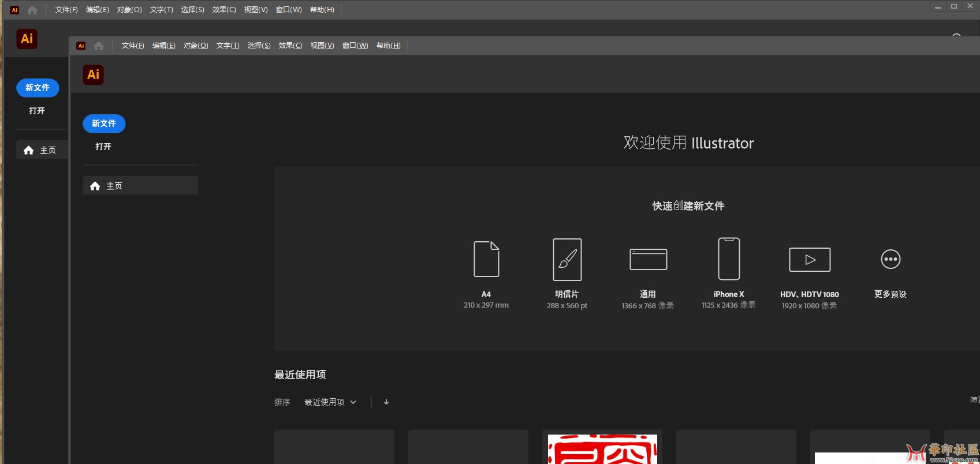Click the 1125 x 2436 像素 size text
The image size is (980, 464).
pyautogui.click(x=729, y=305)
